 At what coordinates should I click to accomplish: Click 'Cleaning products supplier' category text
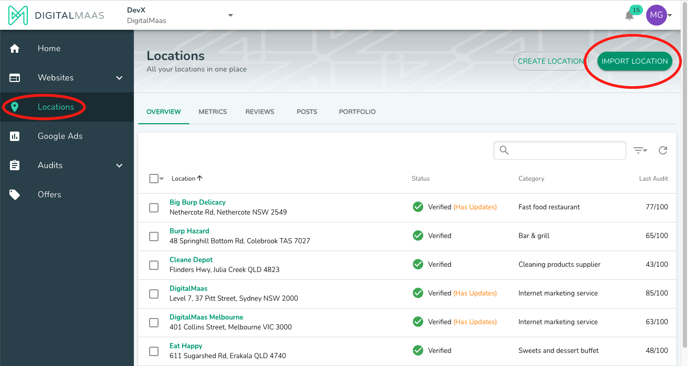(559, 264)
